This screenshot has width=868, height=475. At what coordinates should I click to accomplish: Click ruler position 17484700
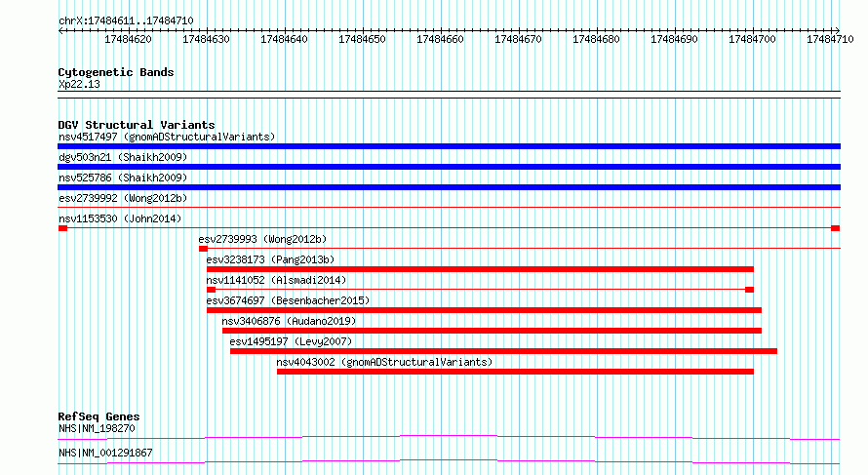click(x=752, y=39)
